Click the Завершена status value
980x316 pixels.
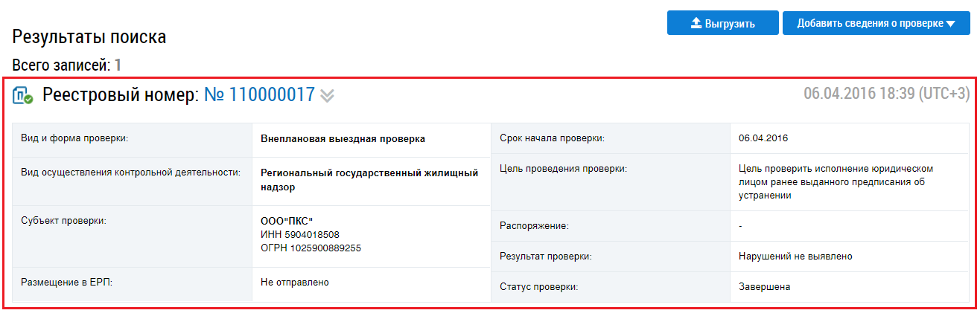click(x=764, y=286)
